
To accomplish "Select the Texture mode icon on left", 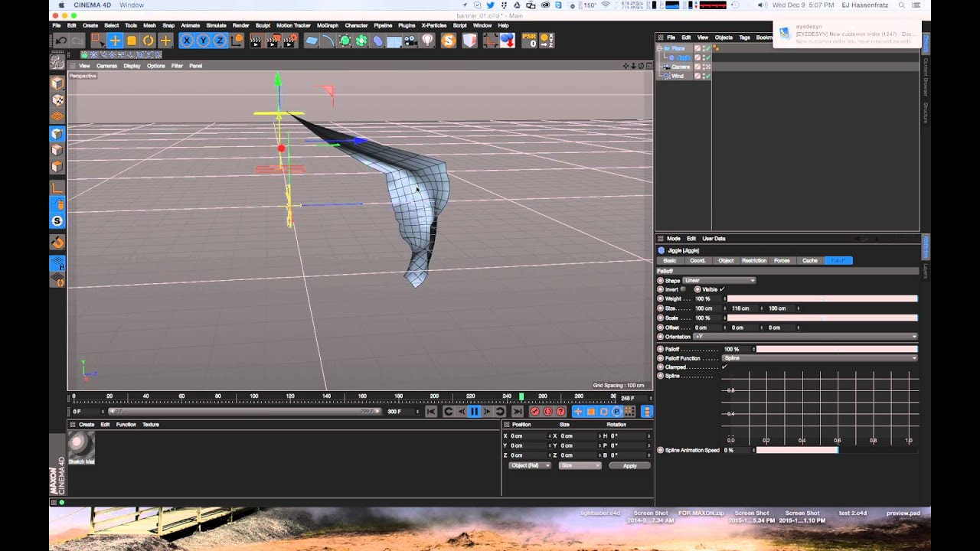I will [57, 99].
